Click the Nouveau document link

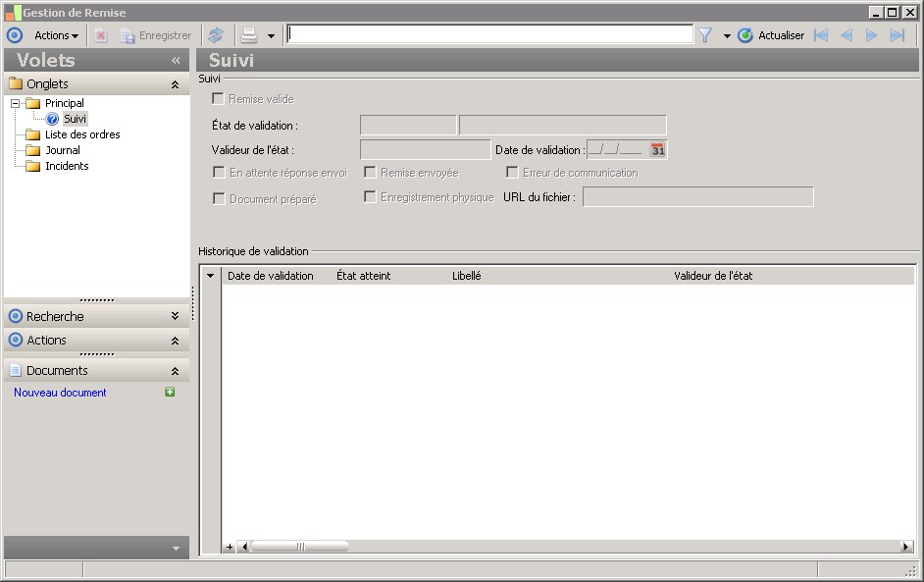click(x=60, y=393)
